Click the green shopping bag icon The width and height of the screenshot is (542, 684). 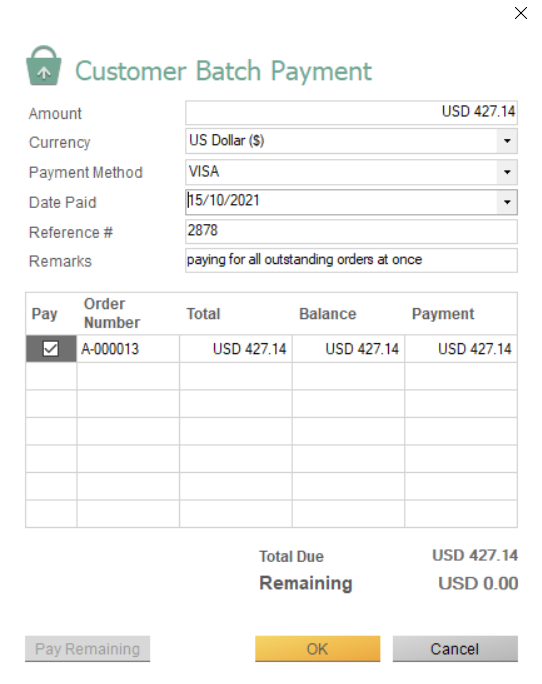pyautogui.click(x=44, y=66)
